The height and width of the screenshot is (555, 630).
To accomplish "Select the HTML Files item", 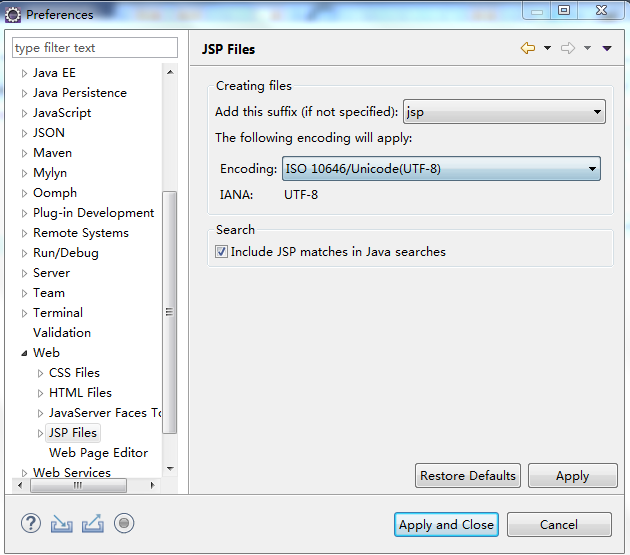I will (80, 393).
